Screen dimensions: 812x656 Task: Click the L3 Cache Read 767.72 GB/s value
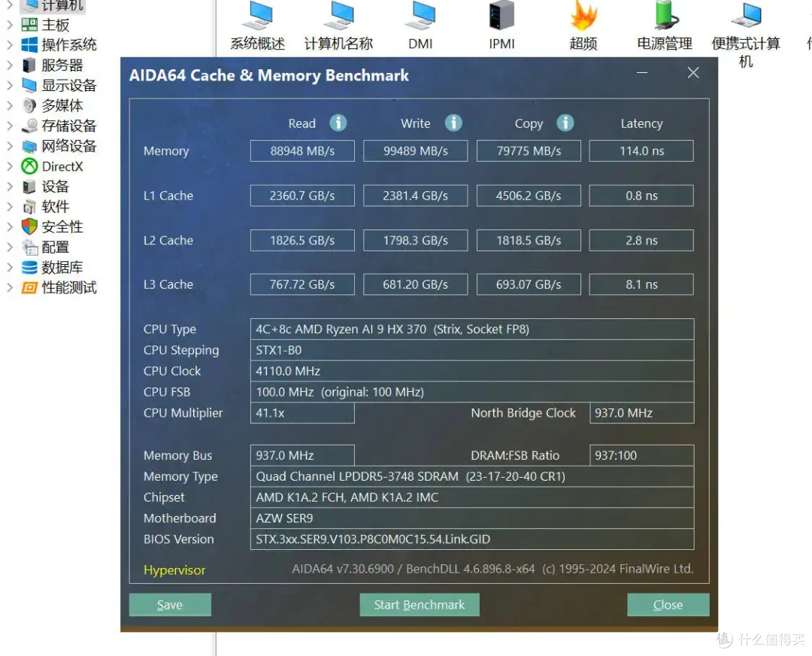[302, 284]
